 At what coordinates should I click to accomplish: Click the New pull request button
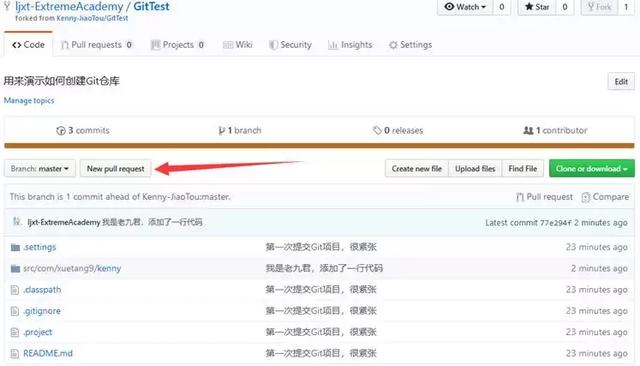click(116, 169)
